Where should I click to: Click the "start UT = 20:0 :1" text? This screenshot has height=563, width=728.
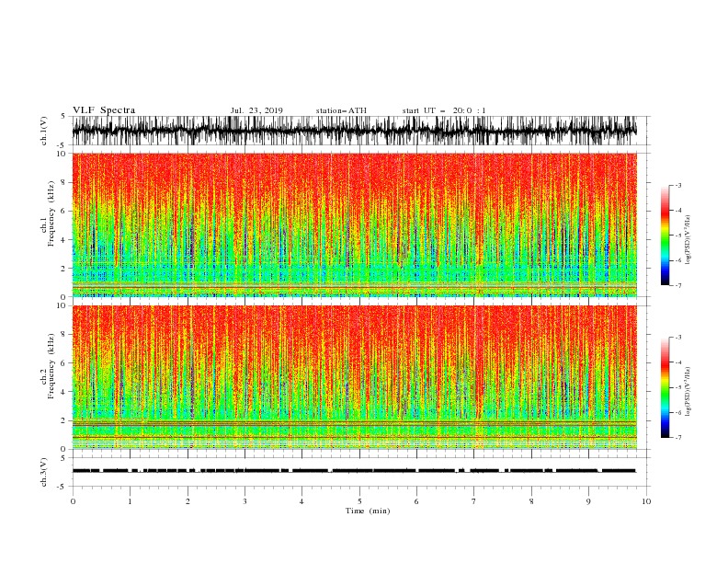pos(444,110)
